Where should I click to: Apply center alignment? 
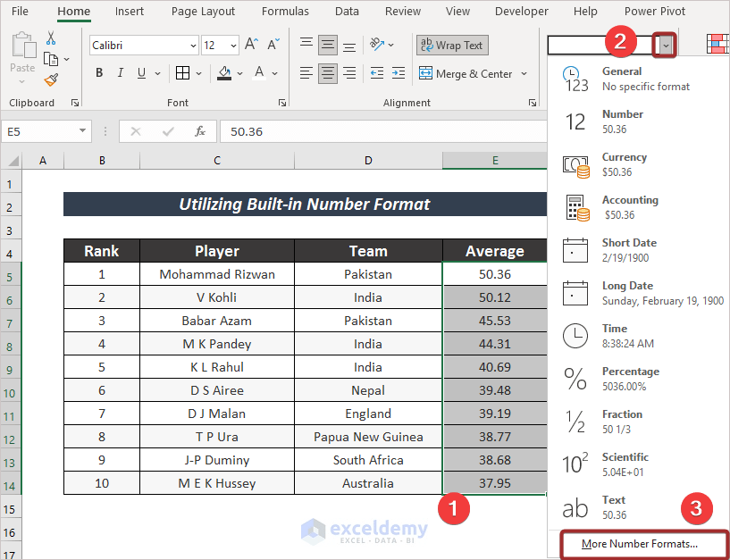(x=327, y=72)
